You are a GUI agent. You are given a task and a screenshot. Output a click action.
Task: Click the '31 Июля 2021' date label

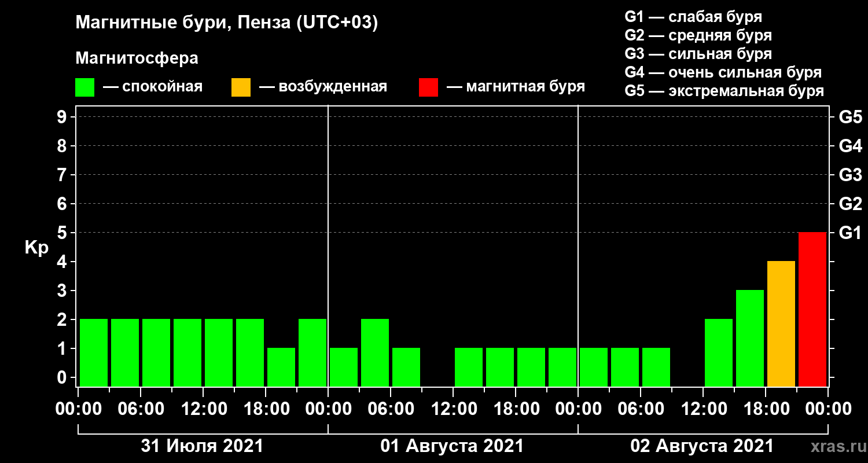tap(203, 446)
